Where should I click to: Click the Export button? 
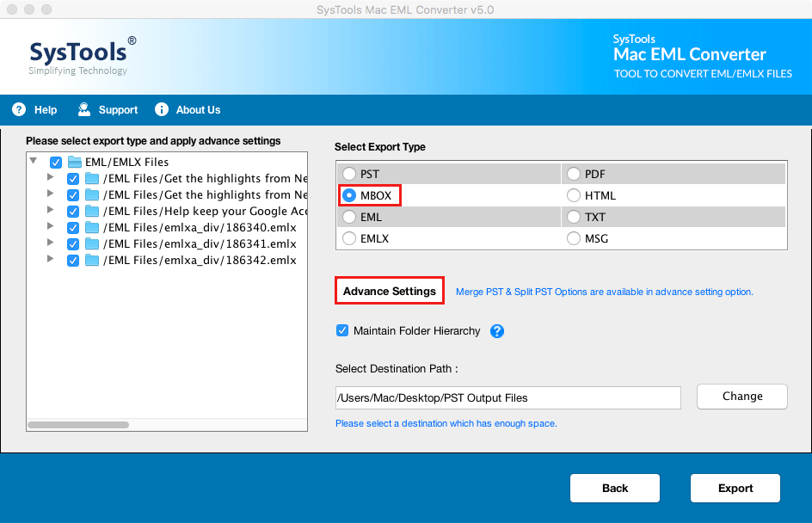[x=735, y=488]
